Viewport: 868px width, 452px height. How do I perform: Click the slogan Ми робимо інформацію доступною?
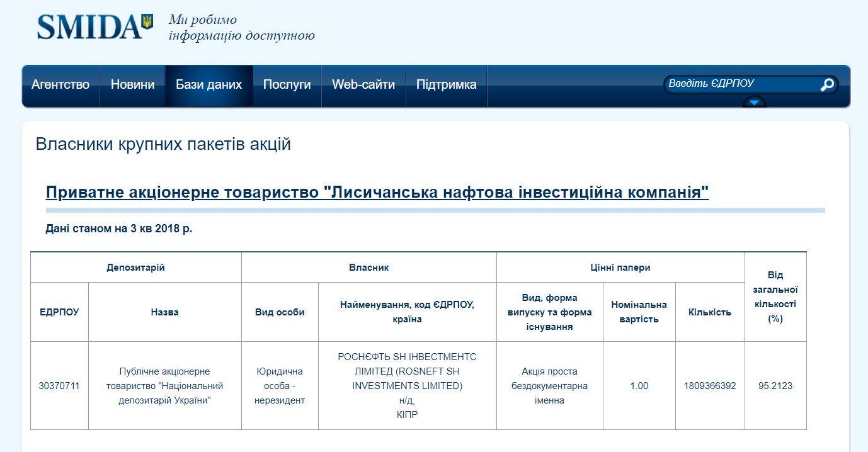coord(242,28)
